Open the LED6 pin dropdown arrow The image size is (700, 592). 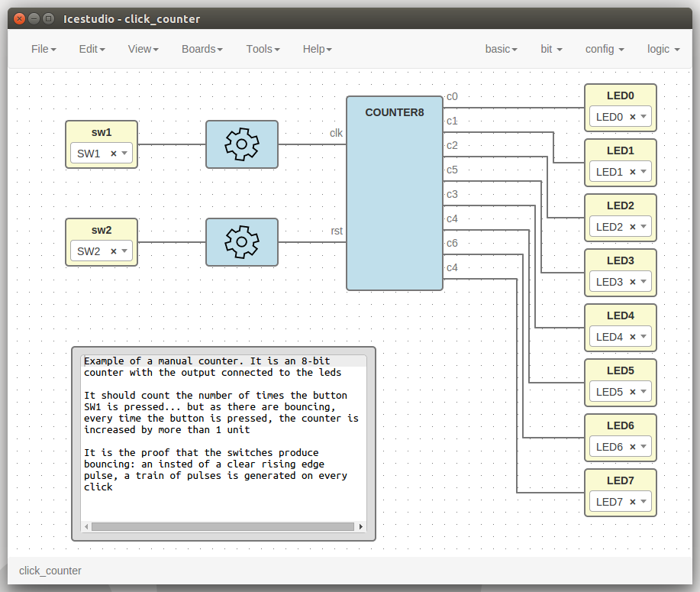[x=644, y=447]
